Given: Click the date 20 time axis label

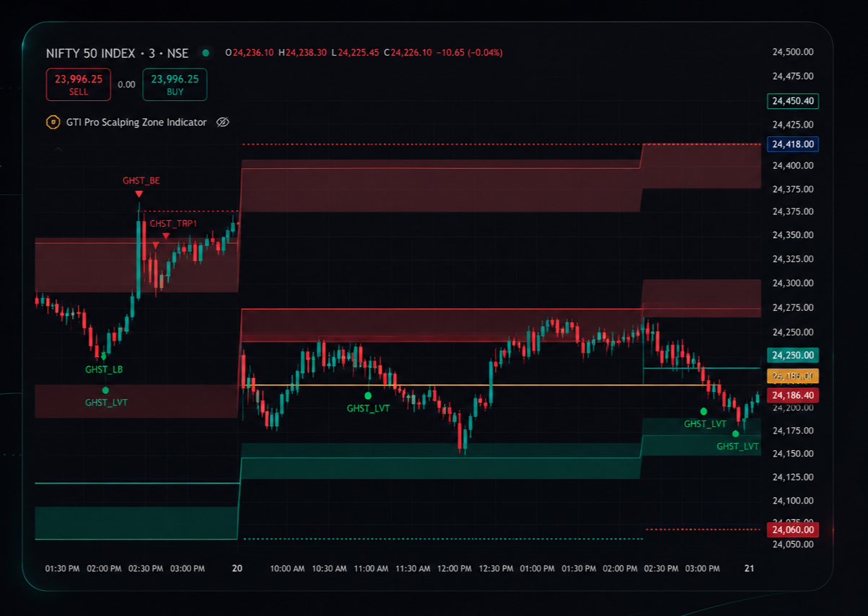Looking at the screenshot, I should pos(237,568).
